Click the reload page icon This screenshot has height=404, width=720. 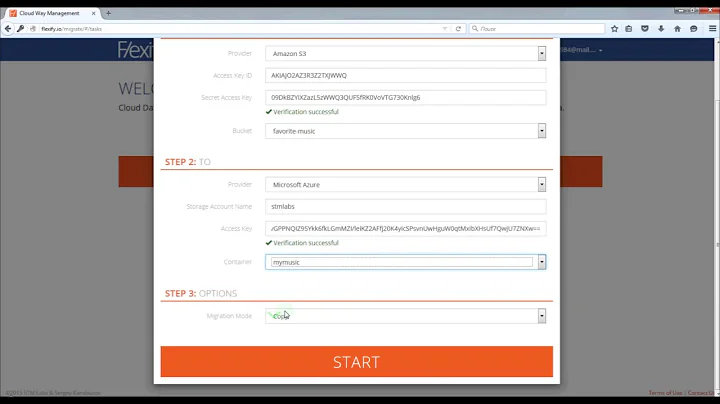458,28
